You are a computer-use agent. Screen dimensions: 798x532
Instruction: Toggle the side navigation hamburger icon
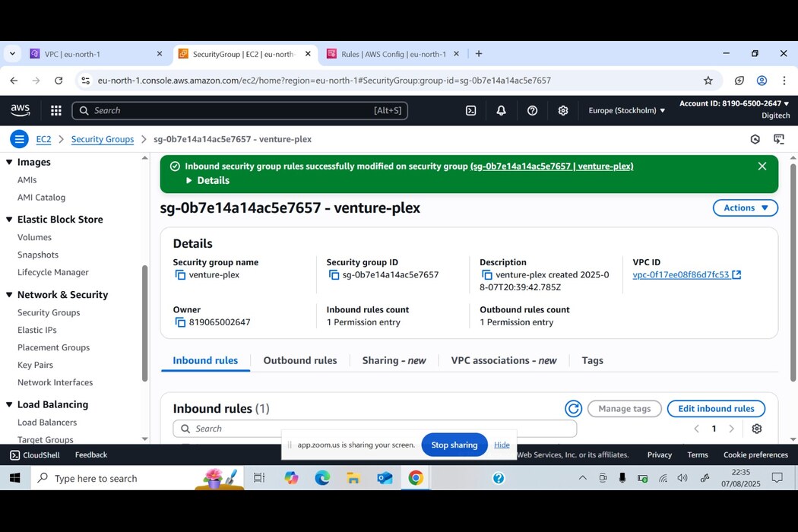coord(19,139)
